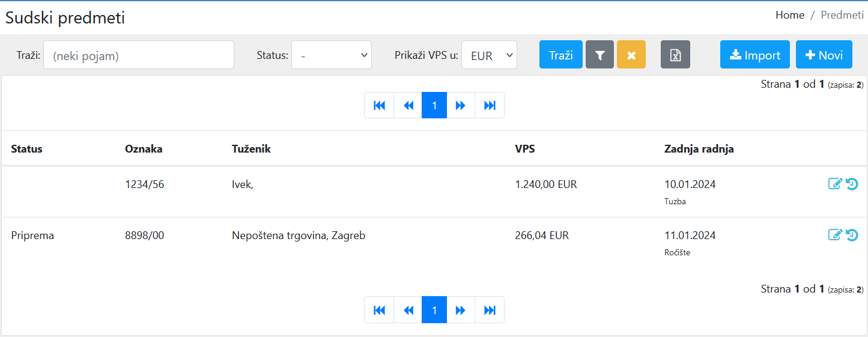
Task: Open history for case 8898/00
Action: pyautogui.click(x=852, y=235)
